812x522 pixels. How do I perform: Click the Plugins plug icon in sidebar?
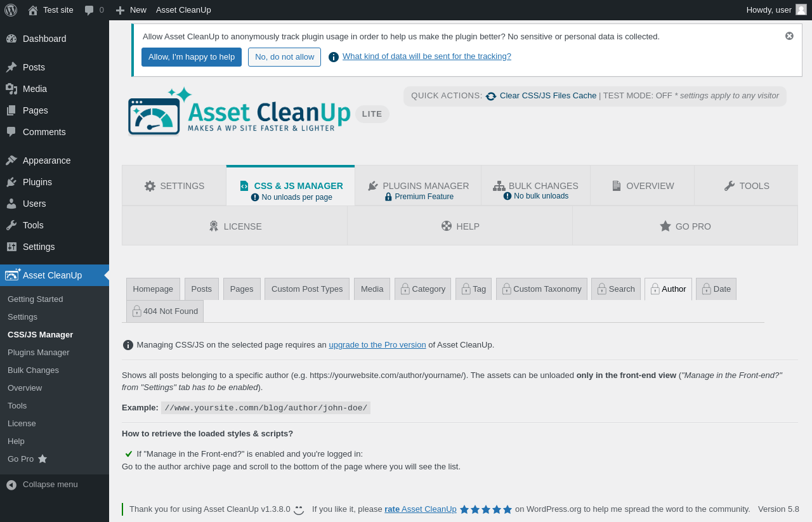pos(11,182)
